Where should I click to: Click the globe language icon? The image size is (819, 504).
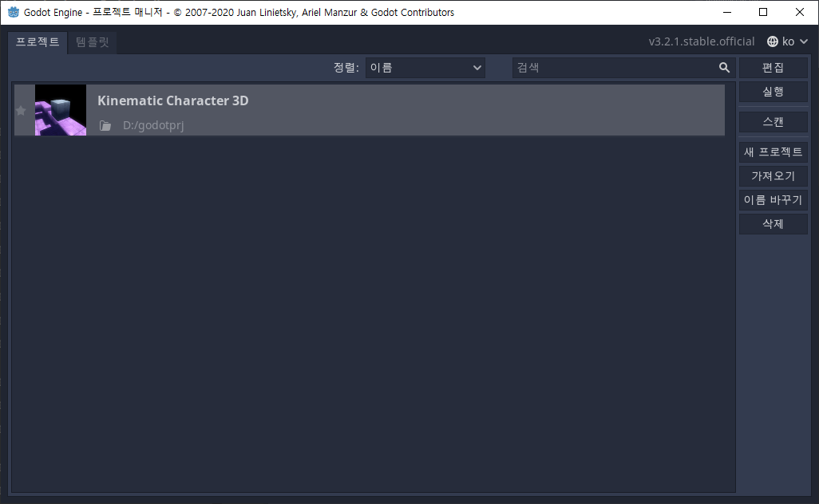click(x=773, y=41)
